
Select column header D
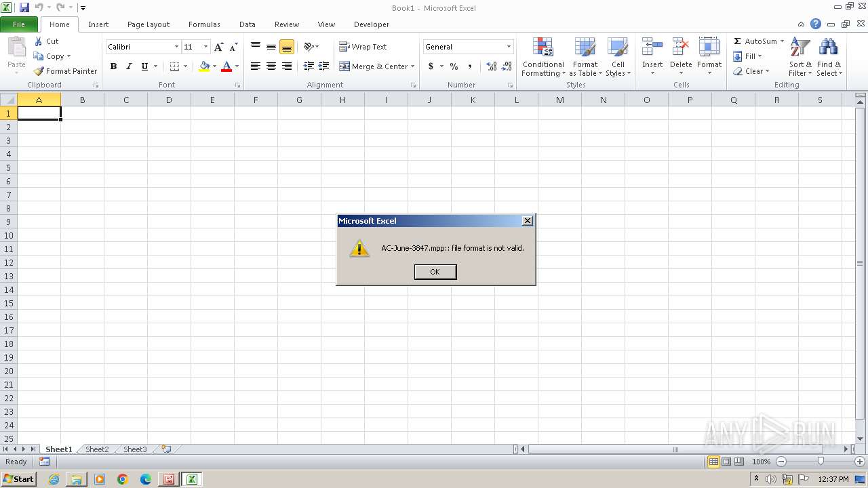point(169,100)
